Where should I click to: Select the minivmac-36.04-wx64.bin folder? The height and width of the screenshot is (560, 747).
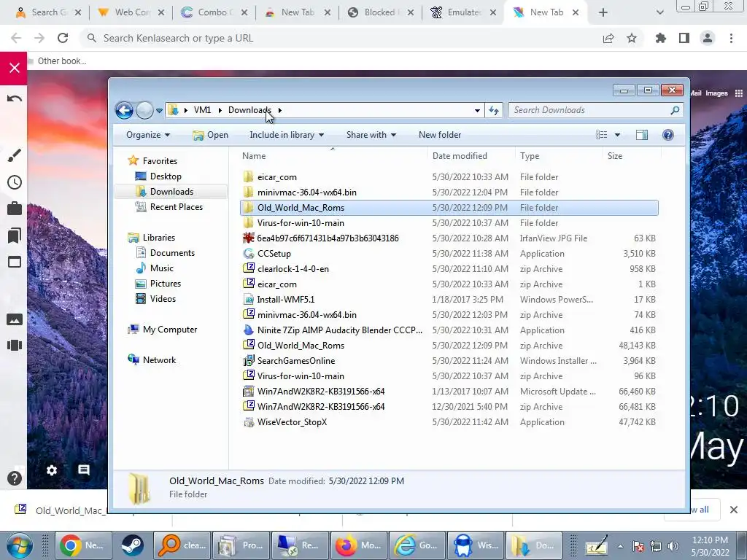[x=449, y=192]
